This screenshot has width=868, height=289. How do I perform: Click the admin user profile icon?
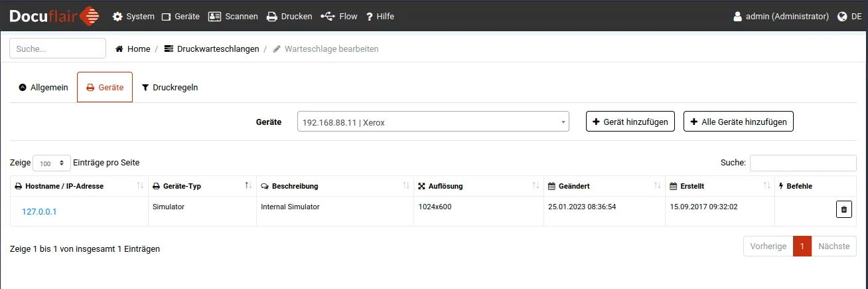(x=737, y=17)
